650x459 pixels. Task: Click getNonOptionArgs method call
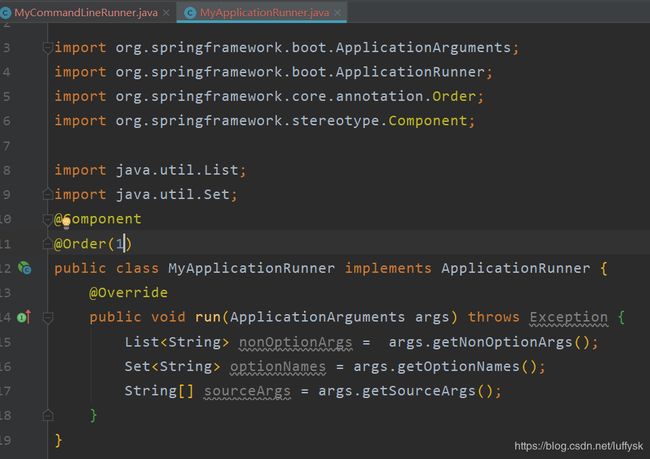tap(502, 342)
